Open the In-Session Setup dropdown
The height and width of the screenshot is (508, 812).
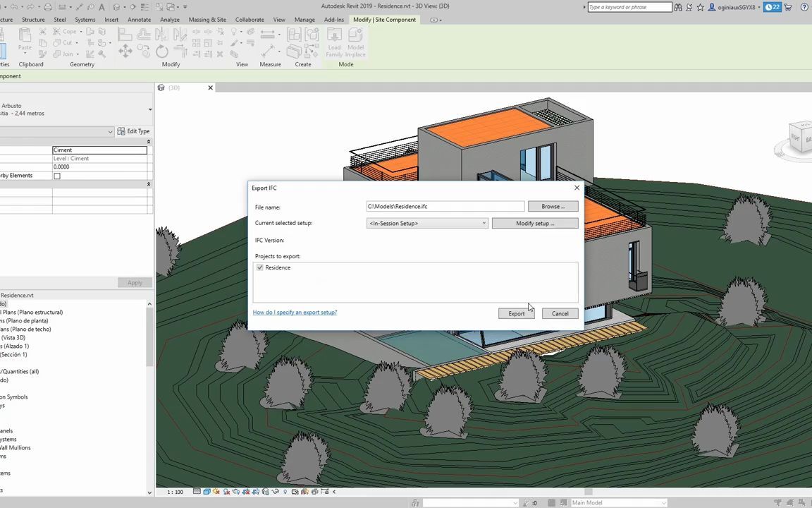pyautogui.click(x=483, y=223)
